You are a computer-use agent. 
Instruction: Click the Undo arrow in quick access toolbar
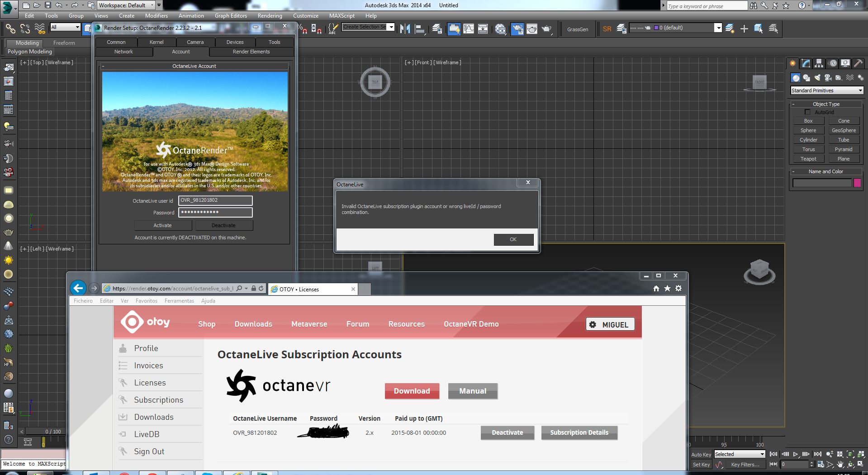(x=59, y=5)
